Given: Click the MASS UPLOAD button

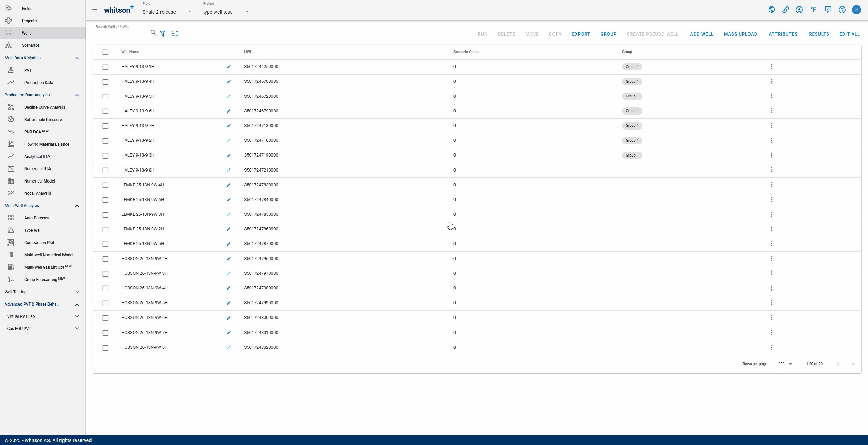Looking at the screenshot, I should 740,34.
